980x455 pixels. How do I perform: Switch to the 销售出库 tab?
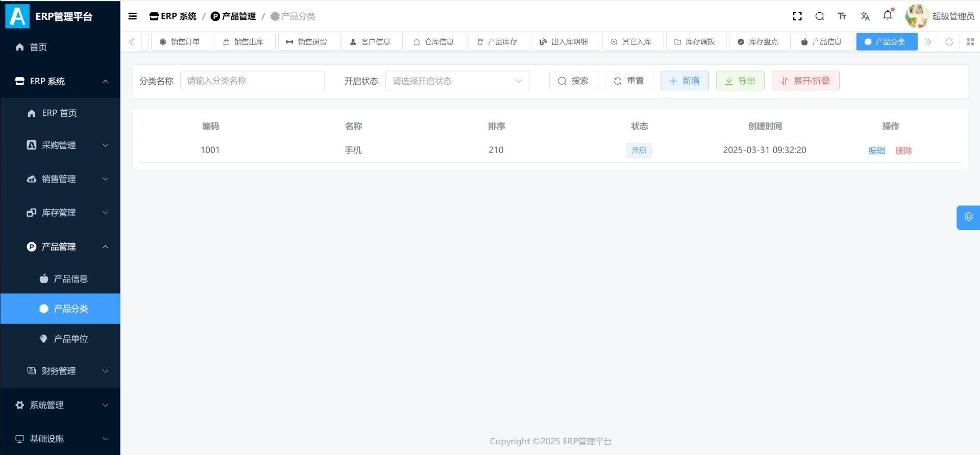click(x=245, y=42)
